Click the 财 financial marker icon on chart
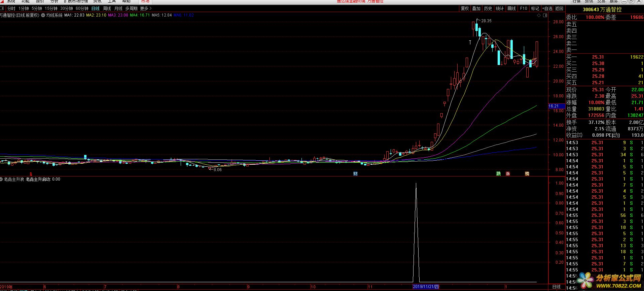 pyautogui.click(x=355, y=173)
